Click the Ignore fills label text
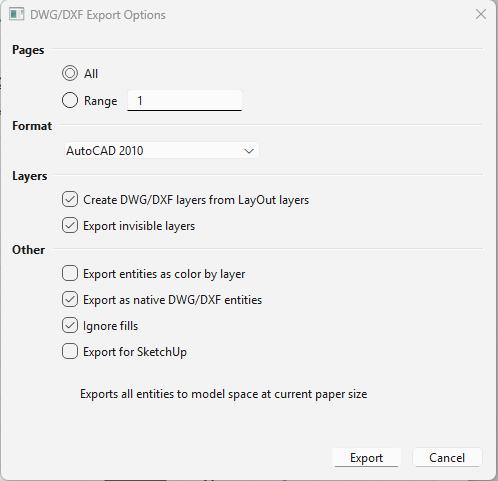Viewport: 498px width, 481px height. click(x=110, y=326)
